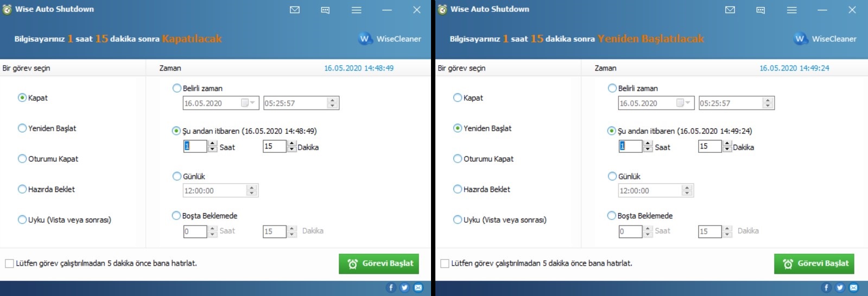Open Twitter icon in left window footer

[x=404, y=287]
